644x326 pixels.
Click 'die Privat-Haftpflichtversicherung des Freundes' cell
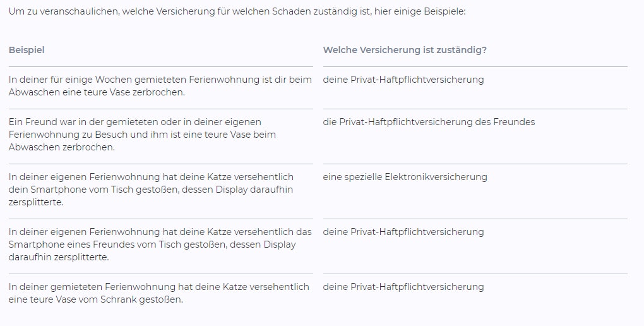pos(429,122)
